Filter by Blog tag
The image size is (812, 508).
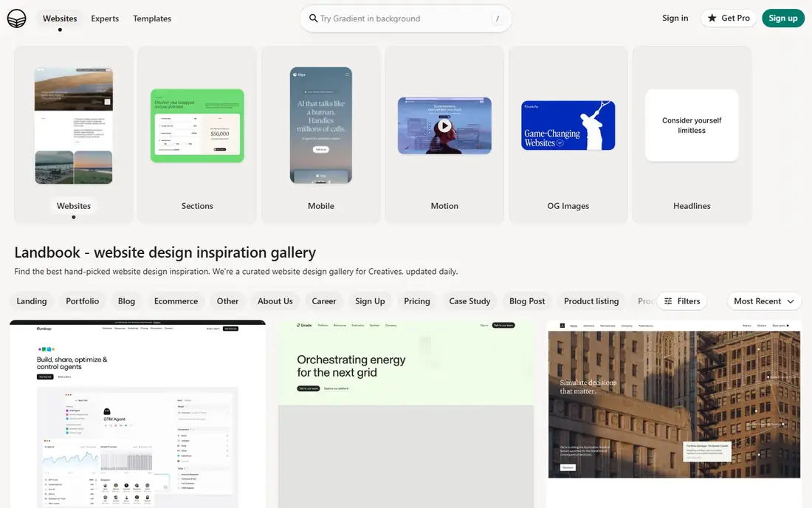[x=126, y=301]
